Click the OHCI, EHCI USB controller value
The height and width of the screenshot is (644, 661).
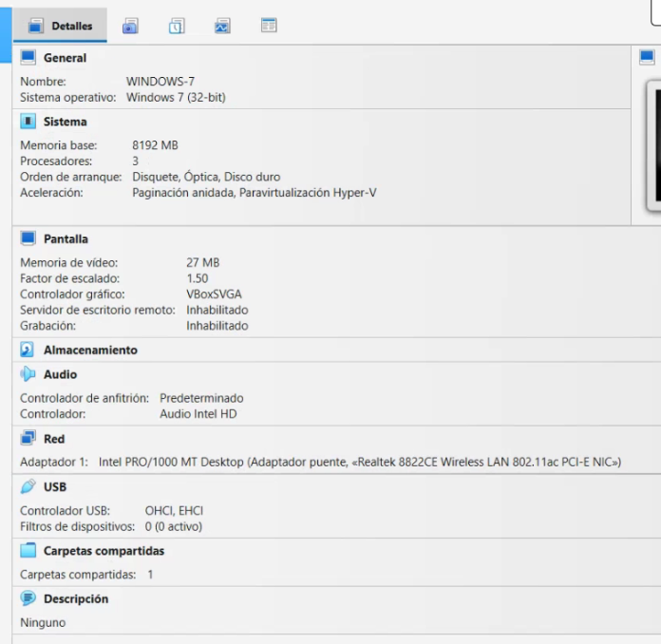[x=174, y=511]
